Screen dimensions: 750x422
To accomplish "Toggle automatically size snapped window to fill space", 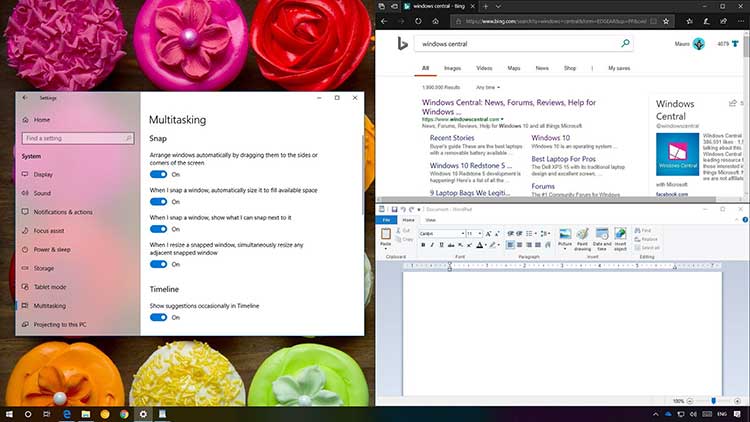I will tap(158, 201).
